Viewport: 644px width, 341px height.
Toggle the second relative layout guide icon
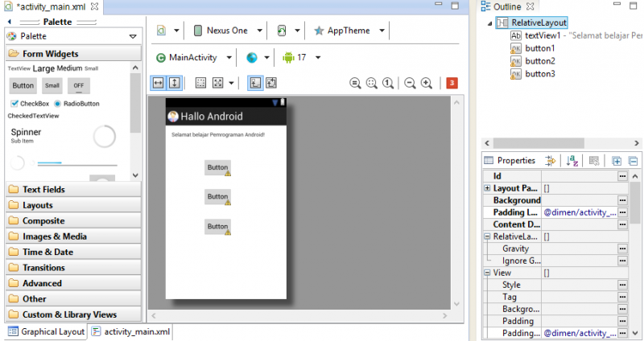(271, 83)
